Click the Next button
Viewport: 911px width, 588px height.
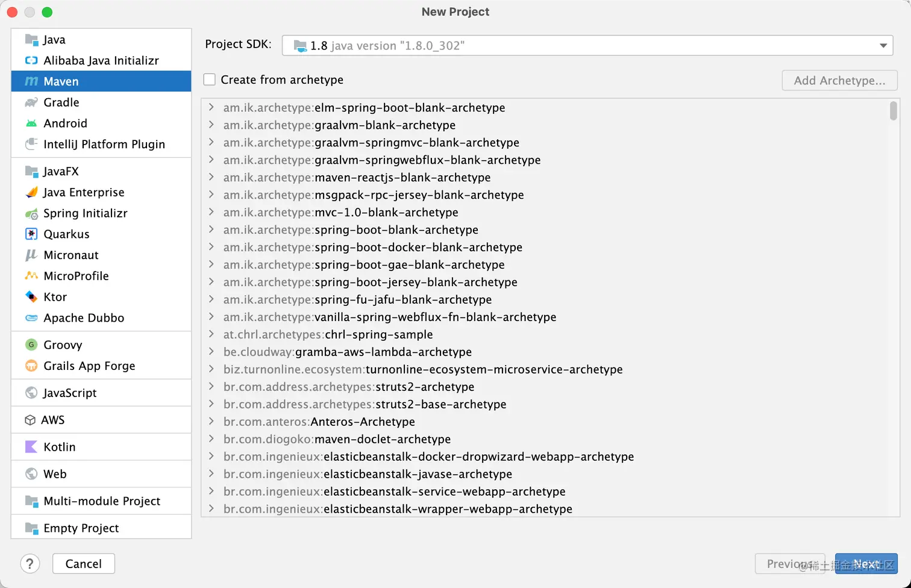tap(866, 564)
